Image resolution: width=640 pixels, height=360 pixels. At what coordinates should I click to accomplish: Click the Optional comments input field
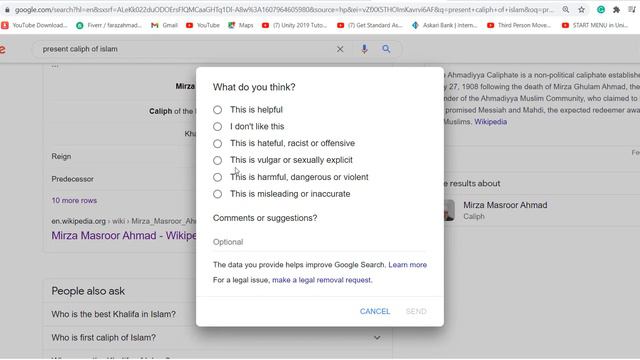click(x=319, y=242)
